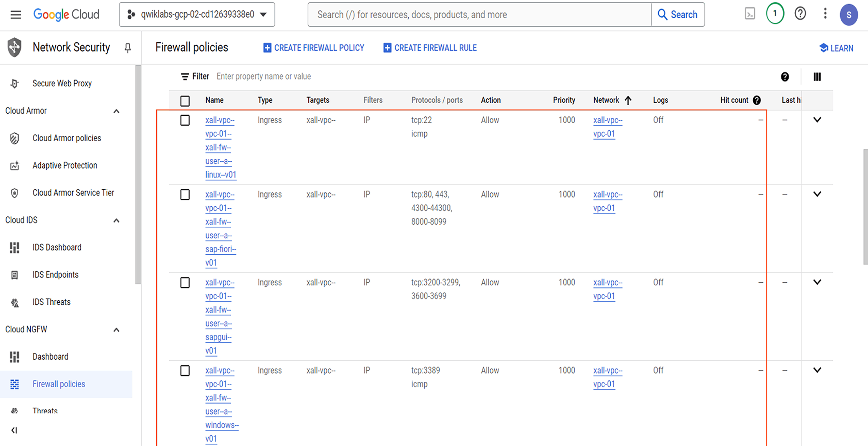View the notifications badge showing 1
The height and width of the screenshot is (446, 868).
(775, 14)
